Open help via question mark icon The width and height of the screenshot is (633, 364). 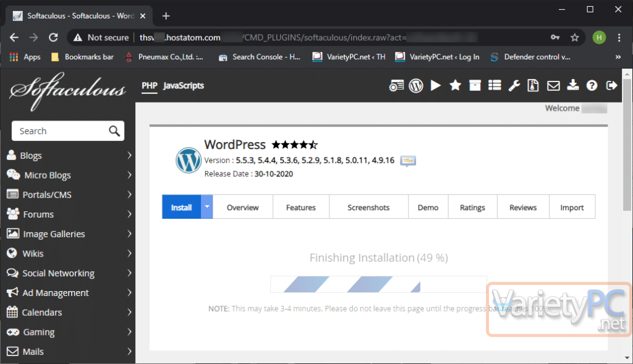click(x=592, y=86)
